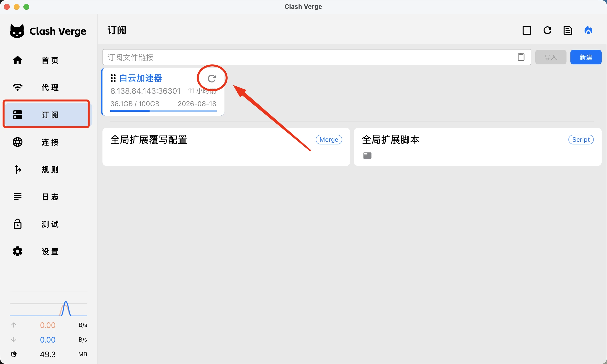Refresh the 白云加速器 subscription
607x364 pixels.
point(212,79)
